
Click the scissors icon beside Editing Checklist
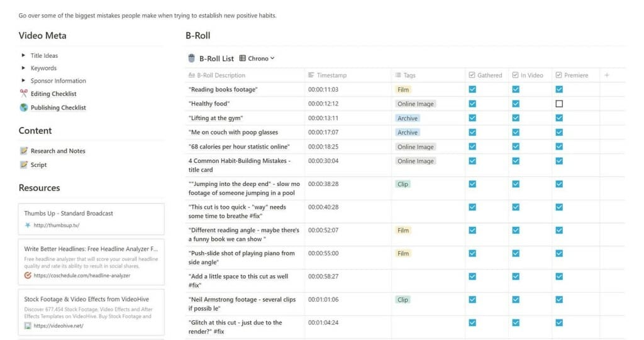24,94
